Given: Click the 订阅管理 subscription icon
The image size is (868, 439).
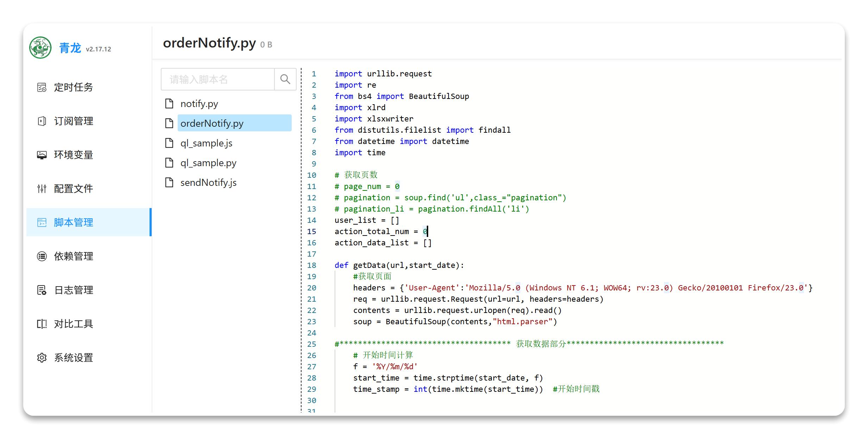Looking at the screenshot, I should tap(42, 121).
